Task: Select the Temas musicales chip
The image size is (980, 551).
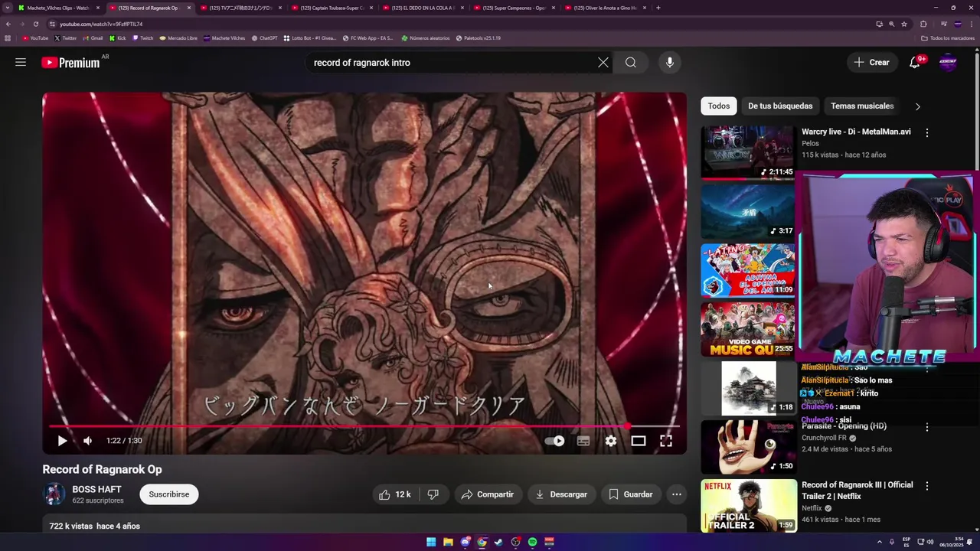Action: click(x=862, y=106)
